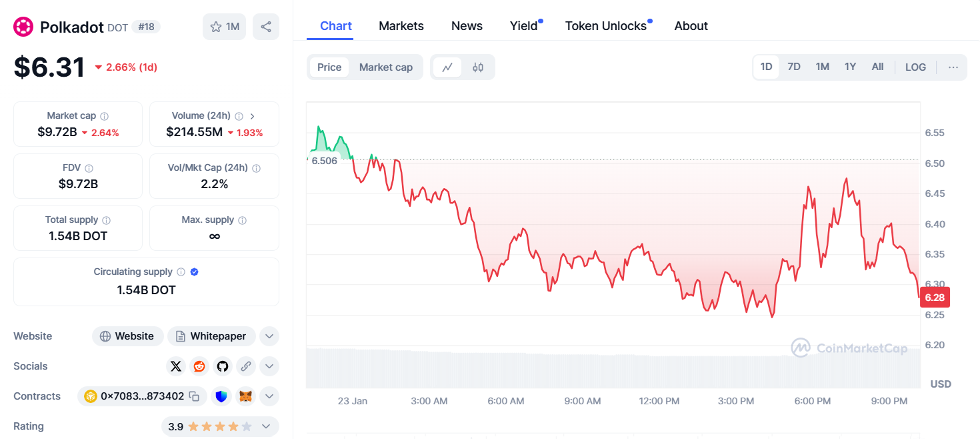Open the share icon button
The width and height of the screenshot is (980, 439).
coord(266,27)
